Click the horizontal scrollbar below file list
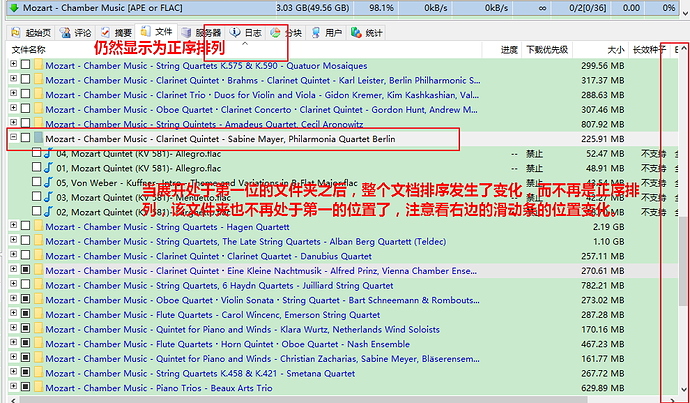The width and height of the screenshot is (690, 403). pos(304,399)
